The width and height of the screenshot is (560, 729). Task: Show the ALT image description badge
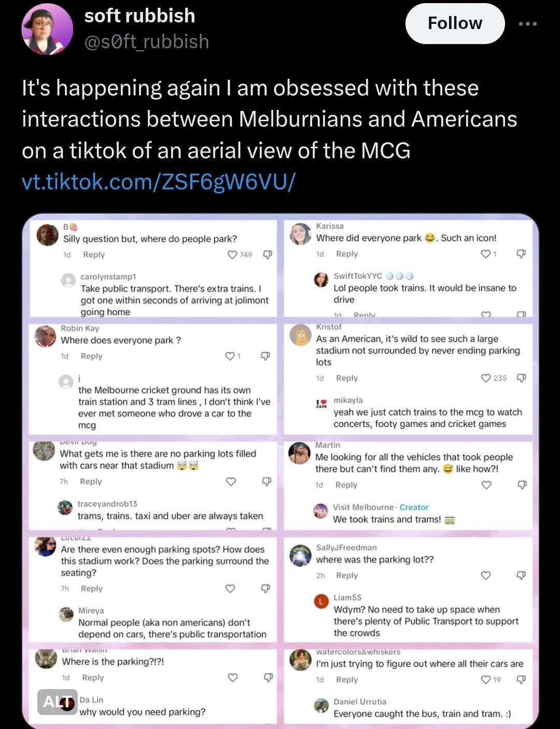(x=58, y=702)
